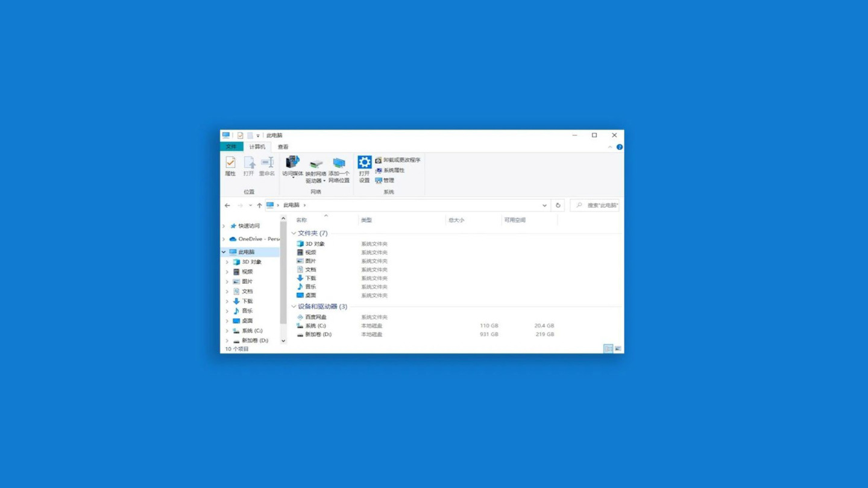Click the 此电脑 breadcrumb in the address bar
This screenshot has height=488, width=868.
pos(291,205)
